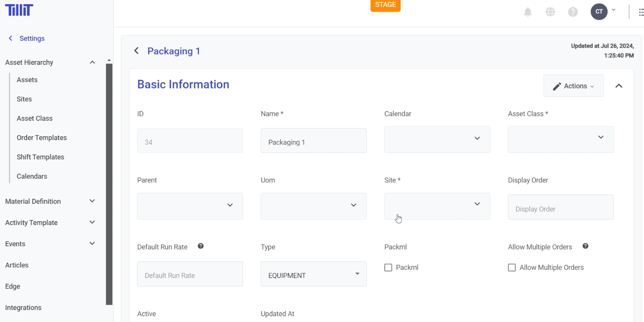The image size is (644, 322).
Task: Open the Type dropdown showing EQUIPMENT
Action: [x=313, y=274]
